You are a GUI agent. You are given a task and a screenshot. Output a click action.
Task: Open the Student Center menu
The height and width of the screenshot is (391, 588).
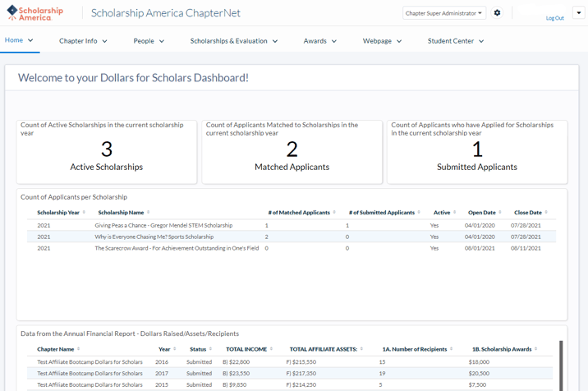456,41
